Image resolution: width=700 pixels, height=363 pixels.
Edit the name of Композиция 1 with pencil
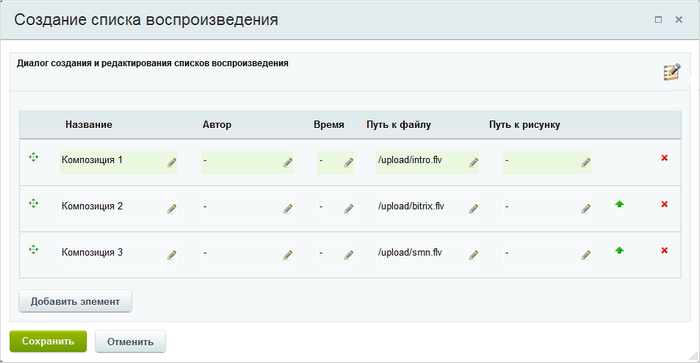[172, 163]
